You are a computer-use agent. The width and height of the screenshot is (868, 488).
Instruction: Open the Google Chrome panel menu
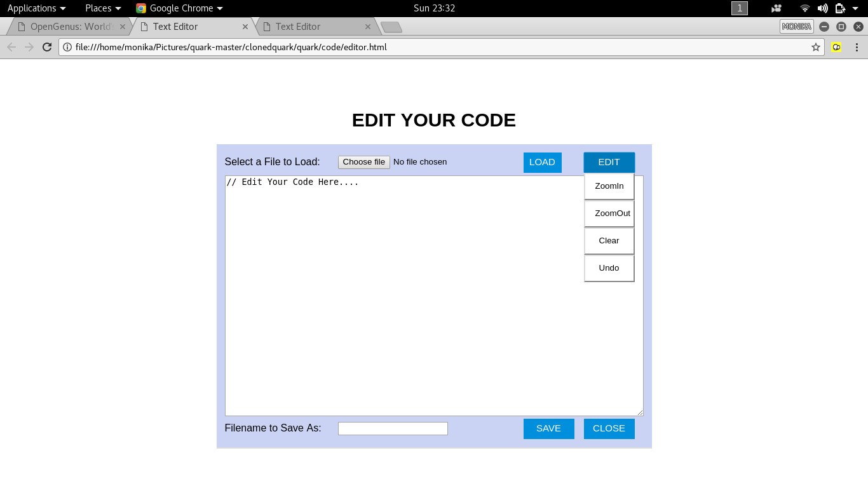[x=179, y=8]
